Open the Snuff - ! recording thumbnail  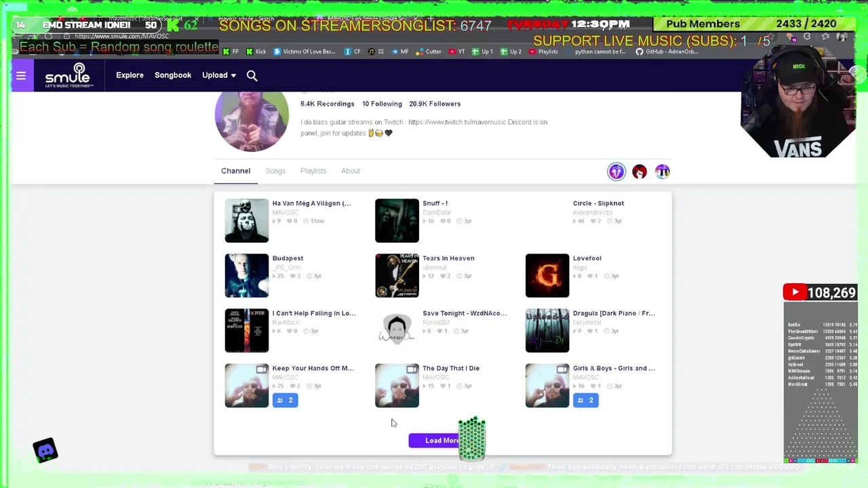tap(397, 220)
